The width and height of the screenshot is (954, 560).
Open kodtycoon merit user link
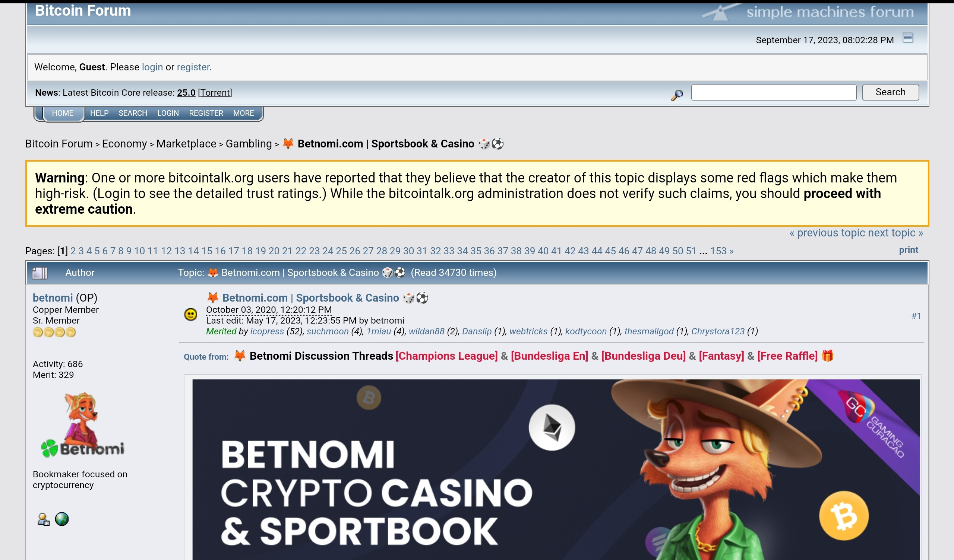click(586, 331)
